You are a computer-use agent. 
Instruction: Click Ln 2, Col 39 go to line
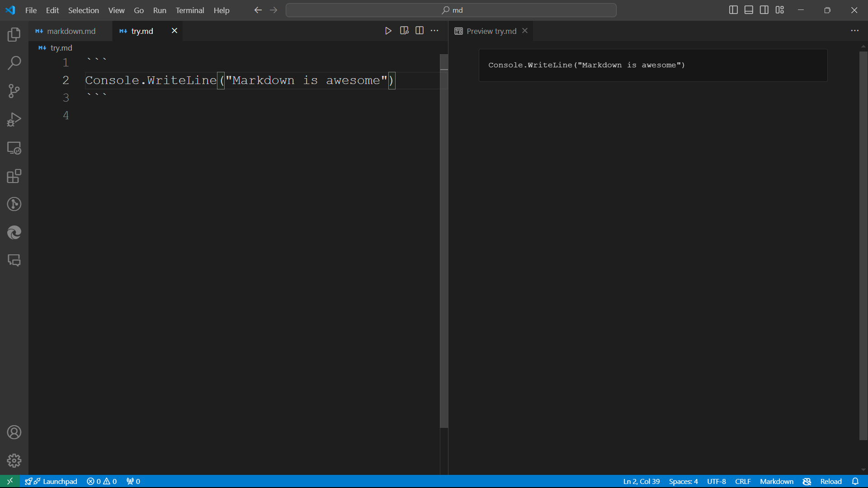641,481
